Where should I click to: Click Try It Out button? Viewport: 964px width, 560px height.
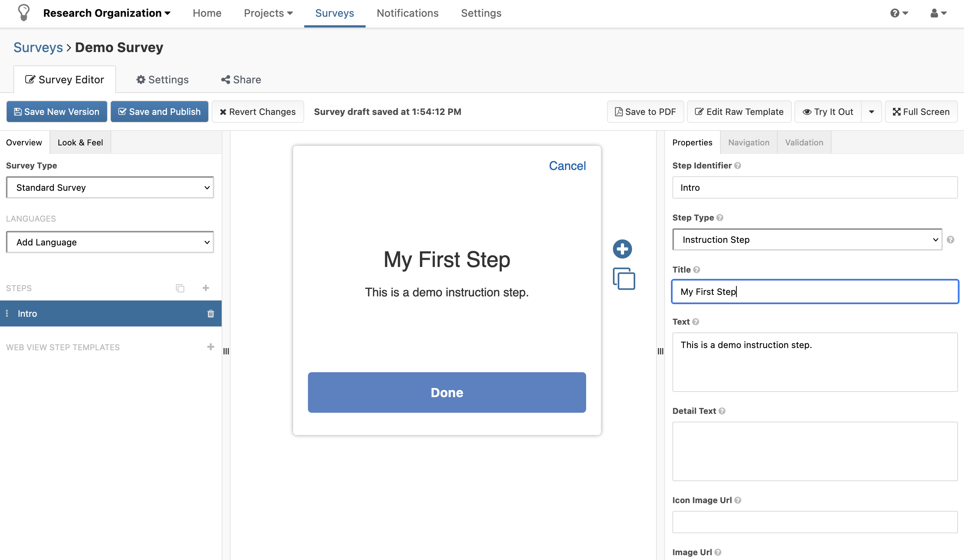click(828, 112)
